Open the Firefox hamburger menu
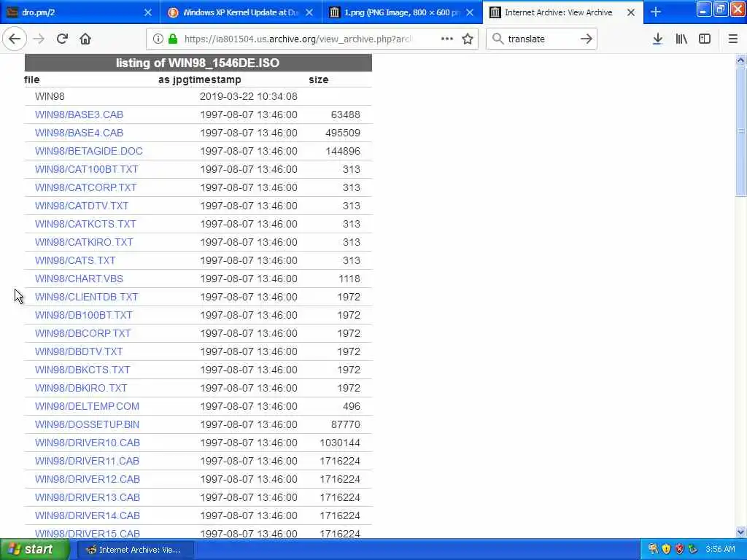 pyautogui.click(x=733, y=39)
